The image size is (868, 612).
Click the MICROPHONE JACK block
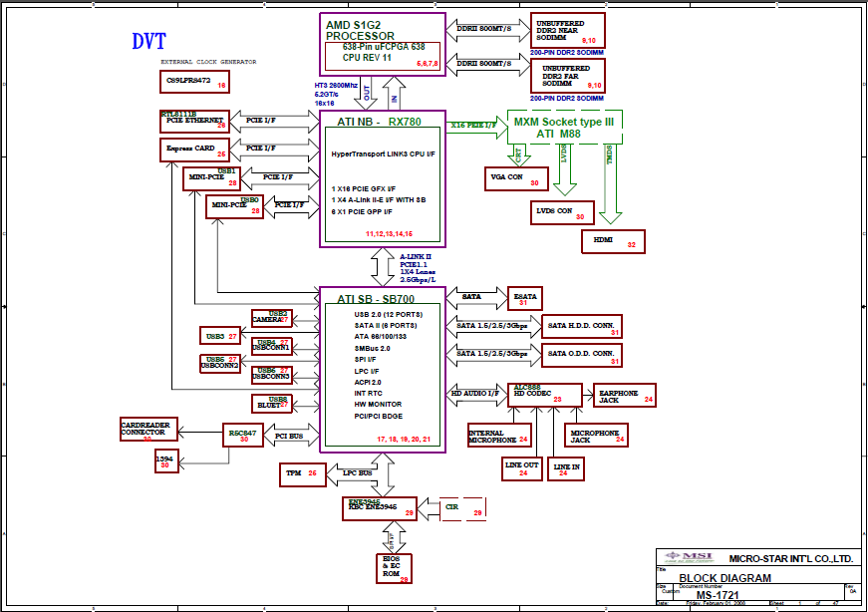(596, 436)
